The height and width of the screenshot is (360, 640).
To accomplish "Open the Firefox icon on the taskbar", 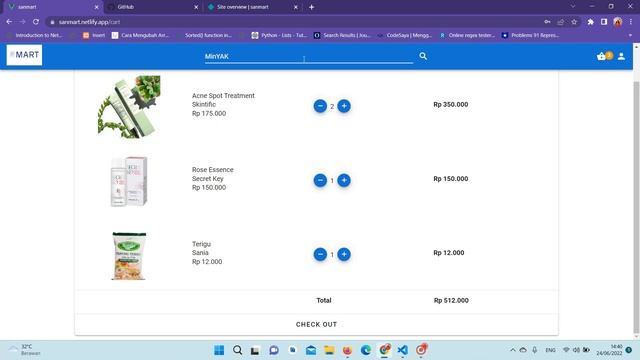I will pos(347,350).
